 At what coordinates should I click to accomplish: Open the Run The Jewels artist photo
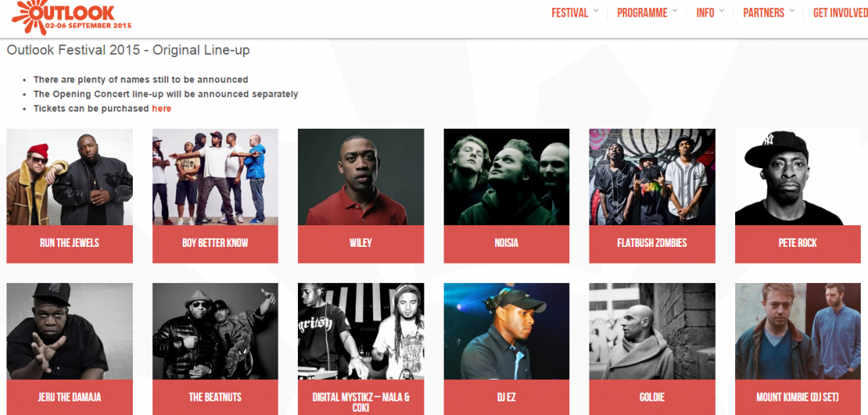pos(70,177)
